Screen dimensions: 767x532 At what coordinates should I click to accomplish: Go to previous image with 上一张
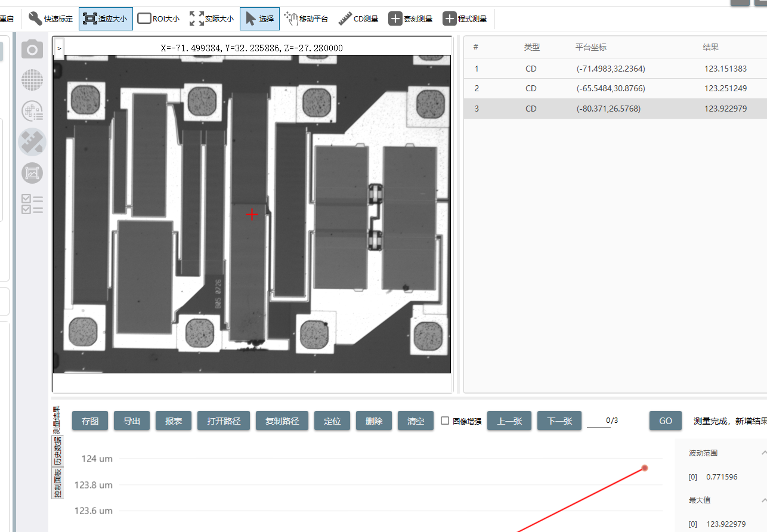(509, 420)
